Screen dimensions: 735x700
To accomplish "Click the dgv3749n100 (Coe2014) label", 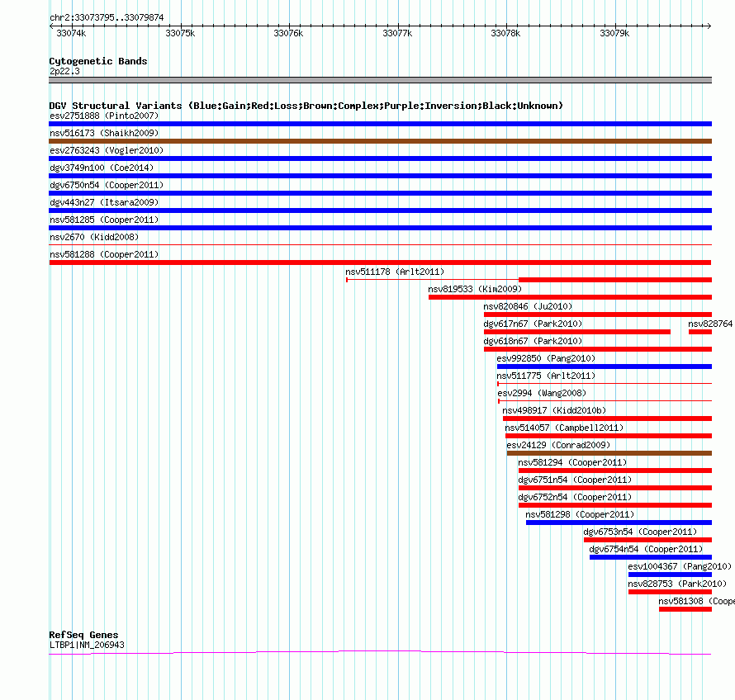I will coord(102,168).
